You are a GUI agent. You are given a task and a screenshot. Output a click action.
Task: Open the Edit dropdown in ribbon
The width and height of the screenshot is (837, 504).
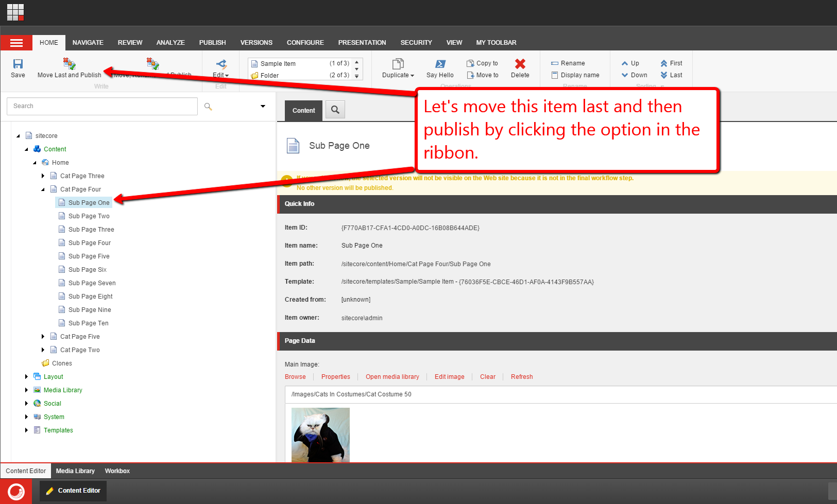(x=221, y=75)
